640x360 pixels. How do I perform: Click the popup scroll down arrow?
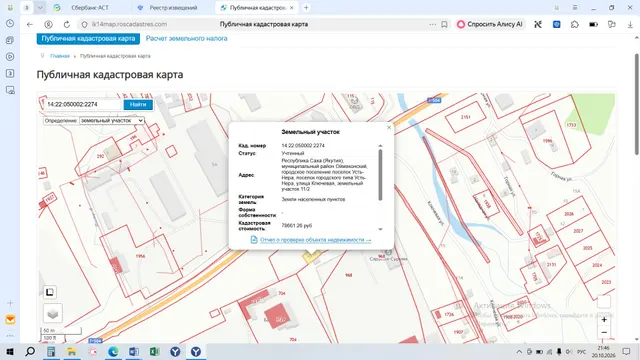(x=380, y=229)
